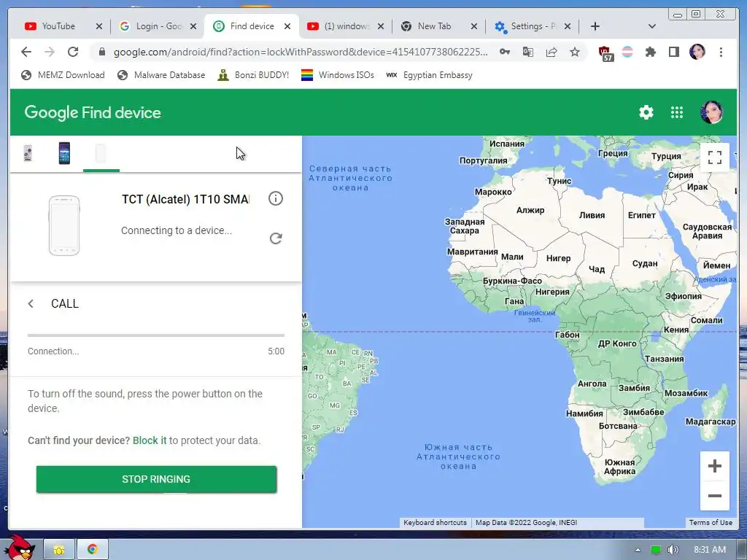The image size is (747, 560).
Task: Show device info for TCT Alcatel
Action: (275, 198)
